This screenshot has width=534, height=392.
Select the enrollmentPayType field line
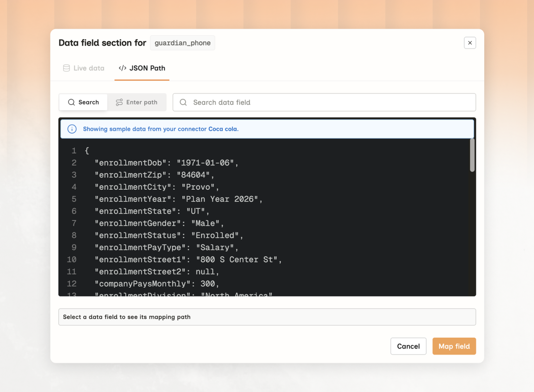[x=166, y=247]
